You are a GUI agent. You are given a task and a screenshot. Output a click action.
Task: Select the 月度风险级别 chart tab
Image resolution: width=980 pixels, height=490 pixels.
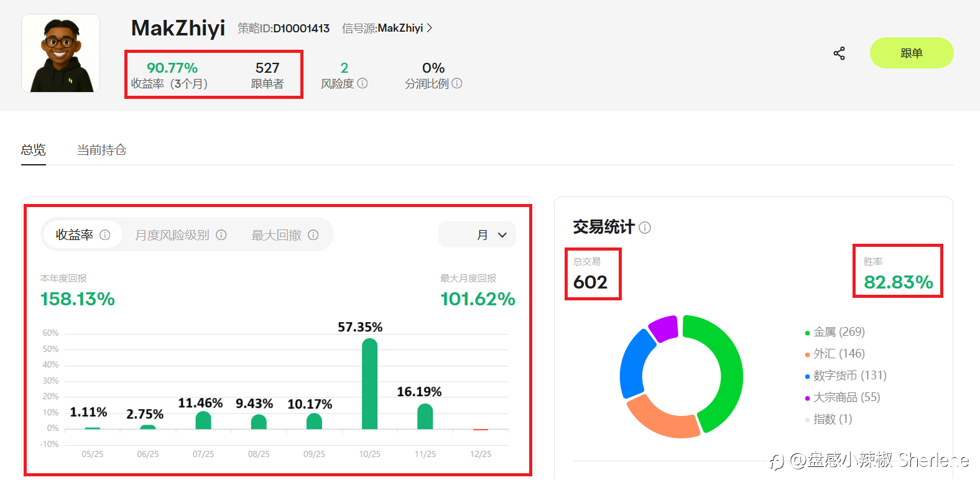pos(180,235)
